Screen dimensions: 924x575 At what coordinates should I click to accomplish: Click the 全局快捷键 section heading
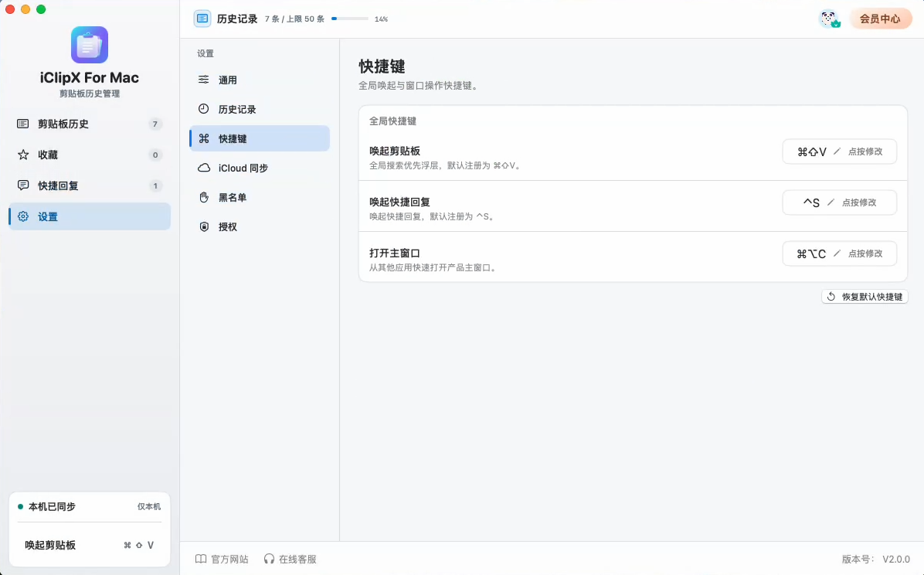[x=393, y=121]
